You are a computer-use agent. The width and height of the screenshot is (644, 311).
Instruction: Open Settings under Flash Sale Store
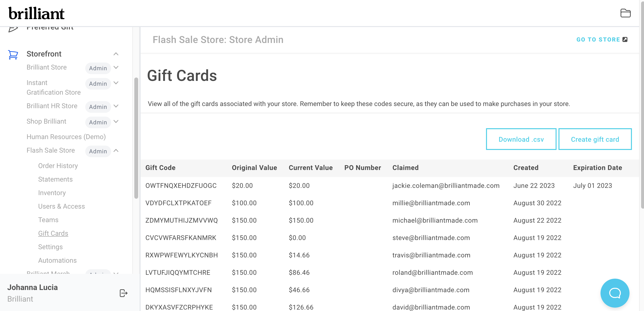point(50,247)
